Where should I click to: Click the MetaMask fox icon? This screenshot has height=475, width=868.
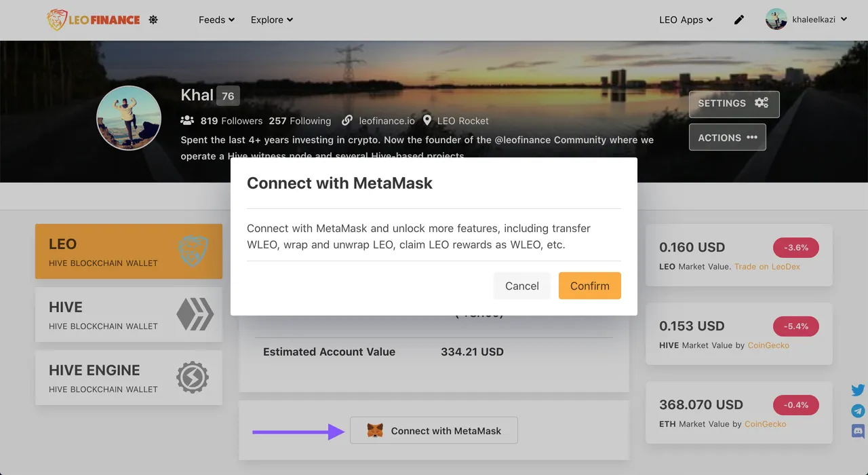[x=375, y=431]
